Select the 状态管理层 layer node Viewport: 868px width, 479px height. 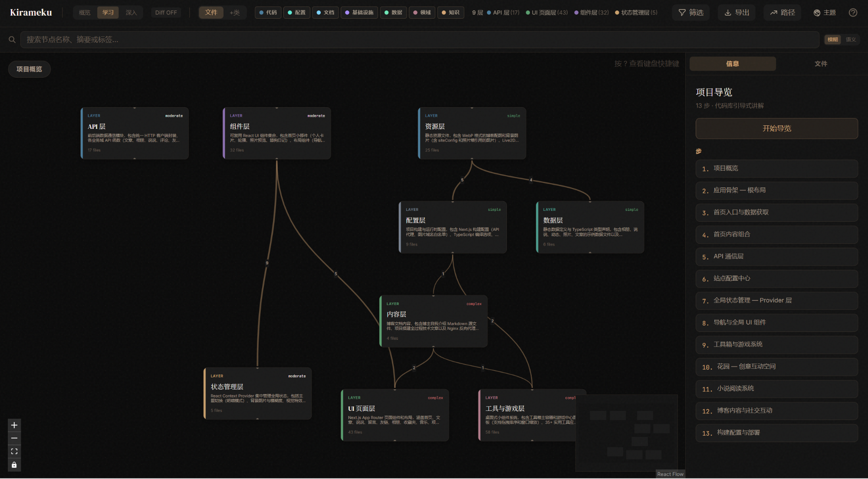click(x=257, y=394)
